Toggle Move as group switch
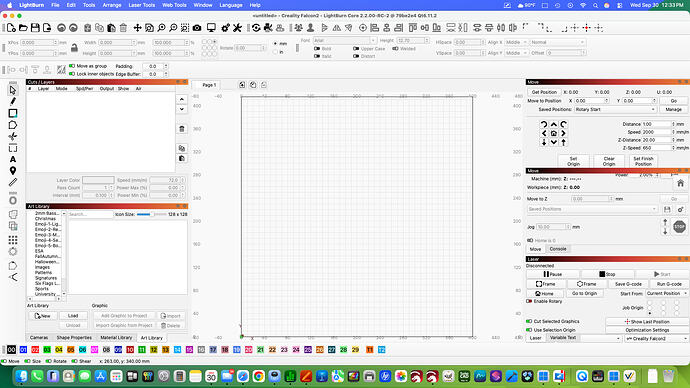This screenshot has height=388, width=690. (x=72, y=66)
